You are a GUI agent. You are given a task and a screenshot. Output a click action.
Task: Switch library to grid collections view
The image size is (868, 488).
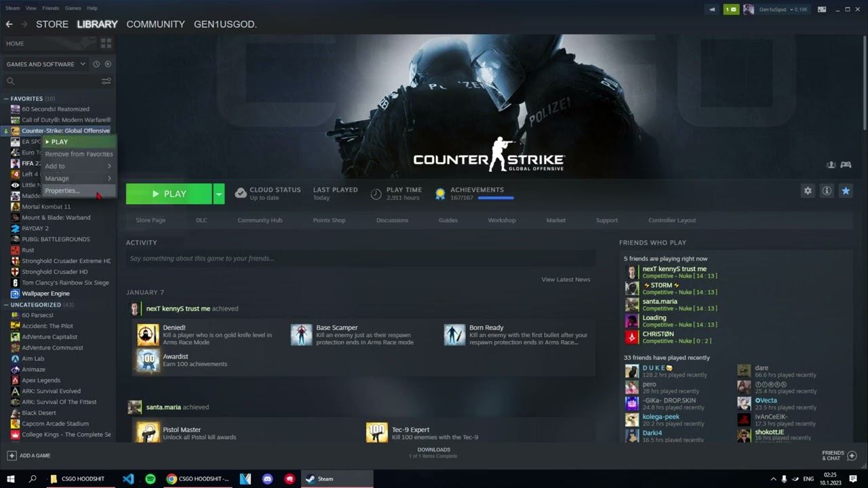(106, 43)
